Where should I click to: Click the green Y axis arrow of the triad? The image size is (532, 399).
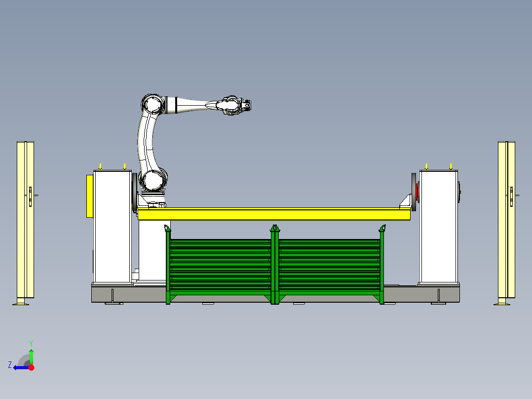tap(31, 356)
